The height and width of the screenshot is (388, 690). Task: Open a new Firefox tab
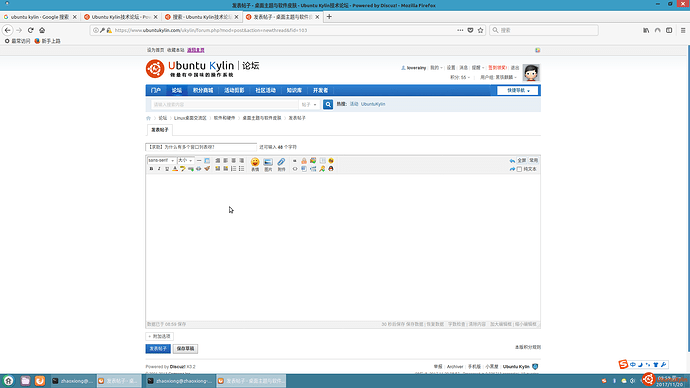tap(329, 17)
